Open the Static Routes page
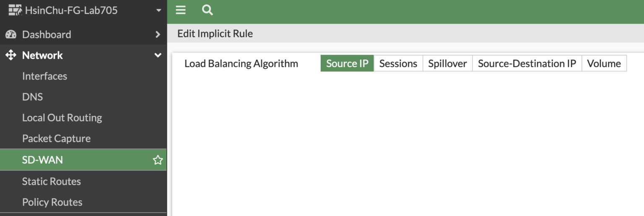Viewport: 644px width, 216px height. pyautogui.click(x=51, y=181)
